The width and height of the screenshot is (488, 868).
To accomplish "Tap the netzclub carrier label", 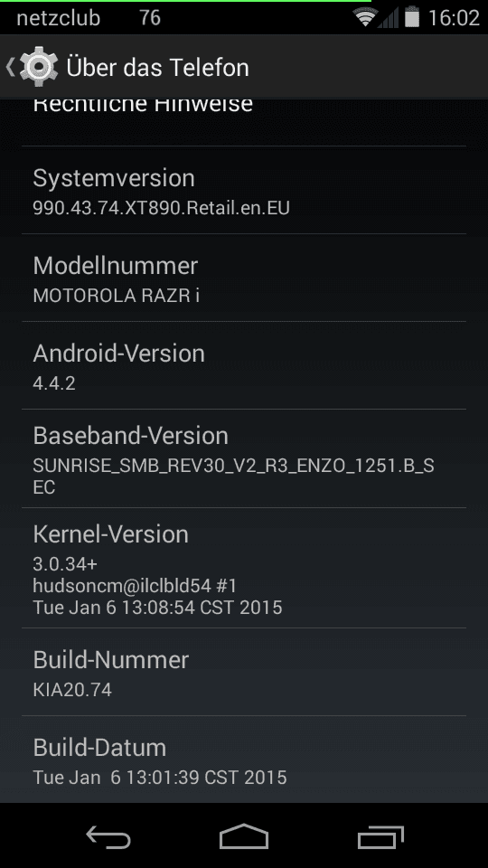I will [58, 18].
